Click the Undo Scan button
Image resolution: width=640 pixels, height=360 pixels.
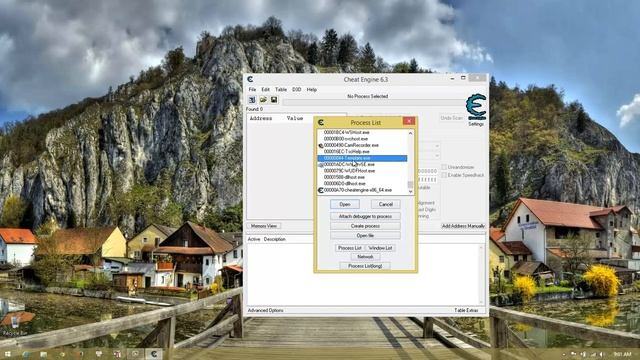tap(451, 118)
